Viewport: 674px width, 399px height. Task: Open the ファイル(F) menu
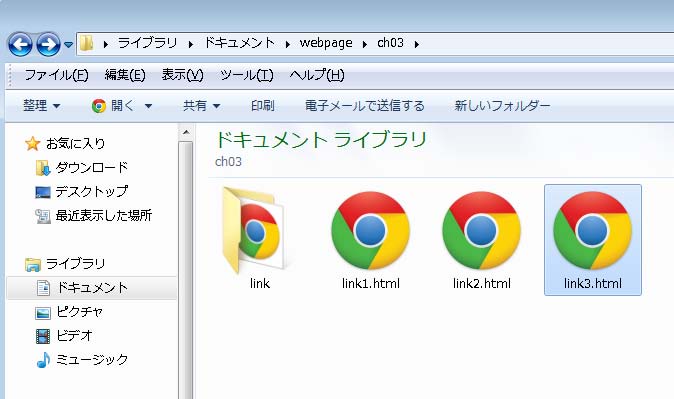56,75
